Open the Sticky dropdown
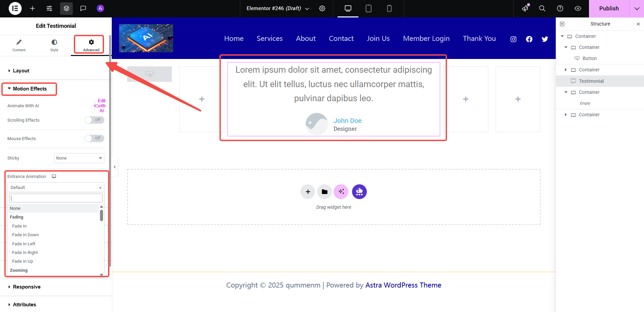Screen dimensions: 644x312 point(79,158)
